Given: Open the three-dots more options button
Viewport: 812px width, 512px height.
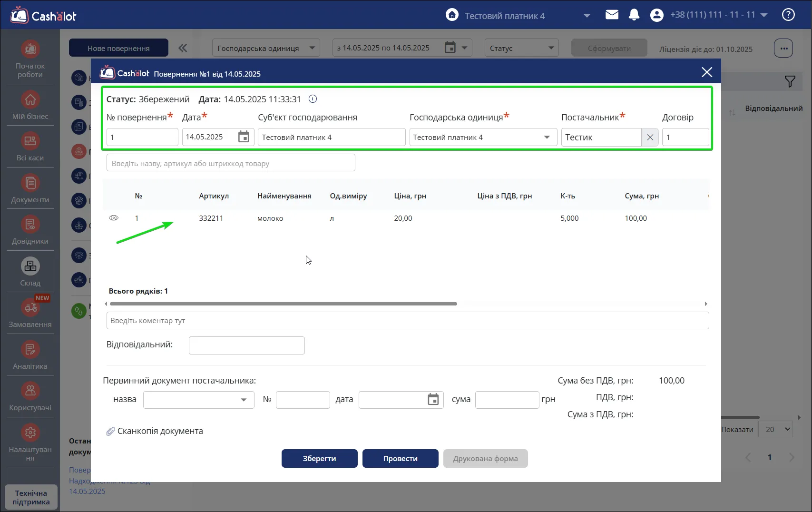Looking at the screenshot, I should click(x=783, y=48).
